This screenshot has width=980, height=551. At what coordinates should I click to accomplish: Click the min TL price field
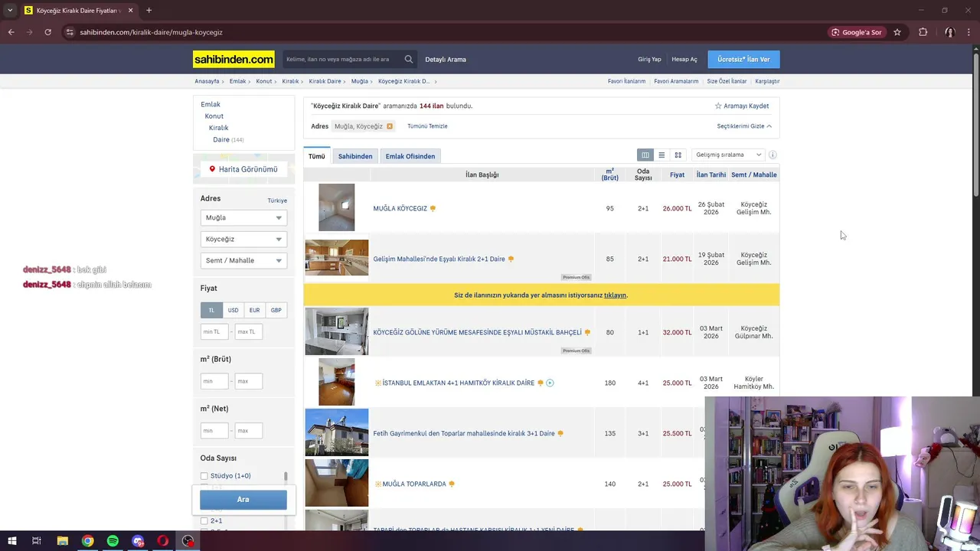click(x=214, y=331)
